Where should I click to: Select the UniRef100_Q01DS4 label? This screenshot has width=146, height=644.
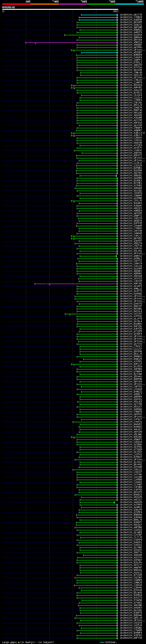click(x=131, y=35)
